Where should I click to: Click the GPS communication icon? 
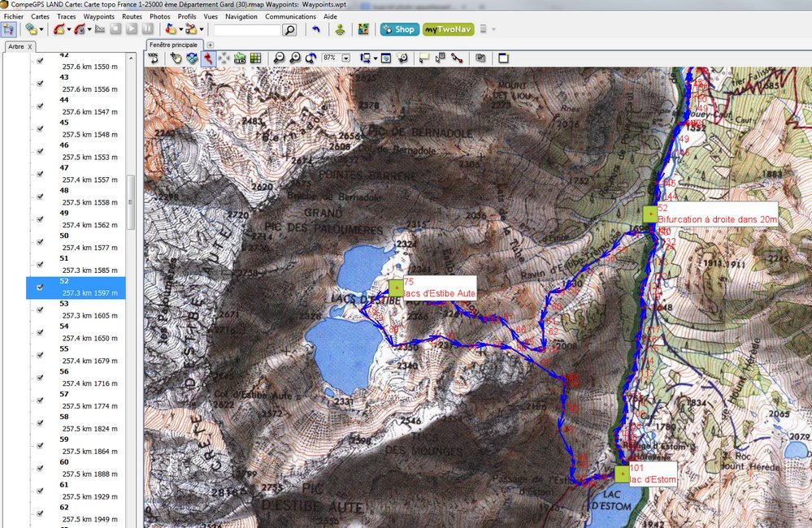pos(340,29)
